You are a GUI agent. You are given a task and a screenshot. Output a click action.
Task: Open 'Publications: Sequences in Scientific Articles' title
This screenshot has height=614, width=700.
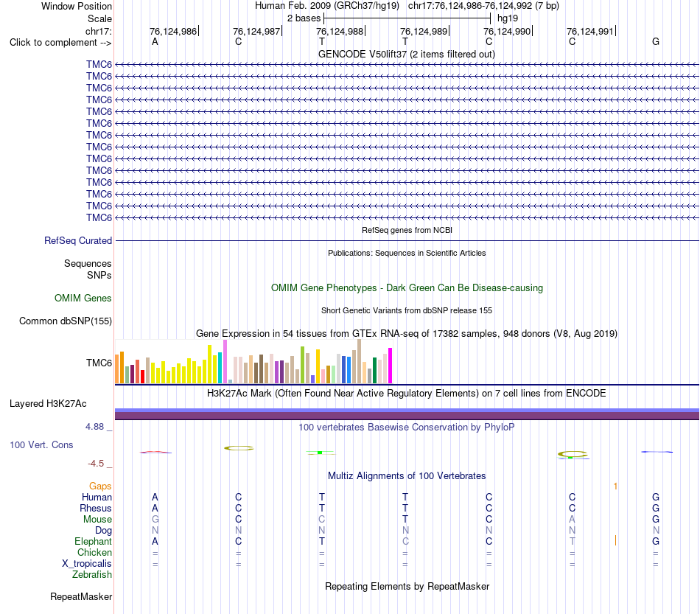point(407,253)
